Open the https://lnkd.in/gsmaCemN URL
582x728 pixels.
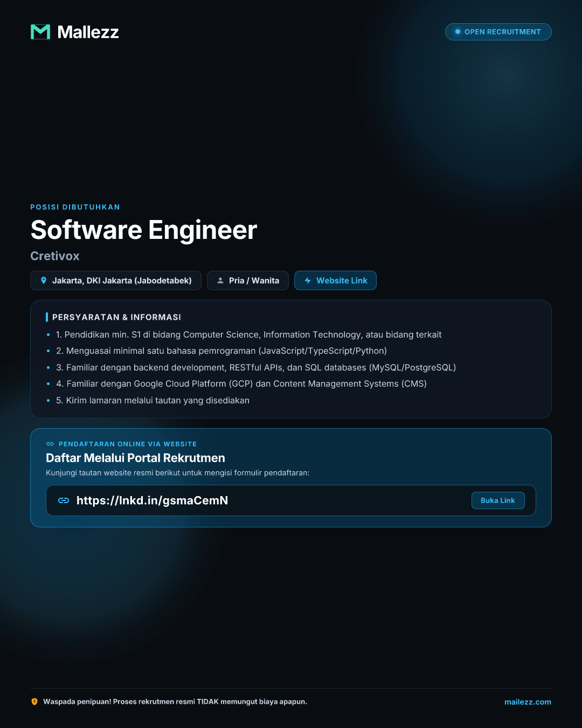pyautogui.click(x=153, y=500)
